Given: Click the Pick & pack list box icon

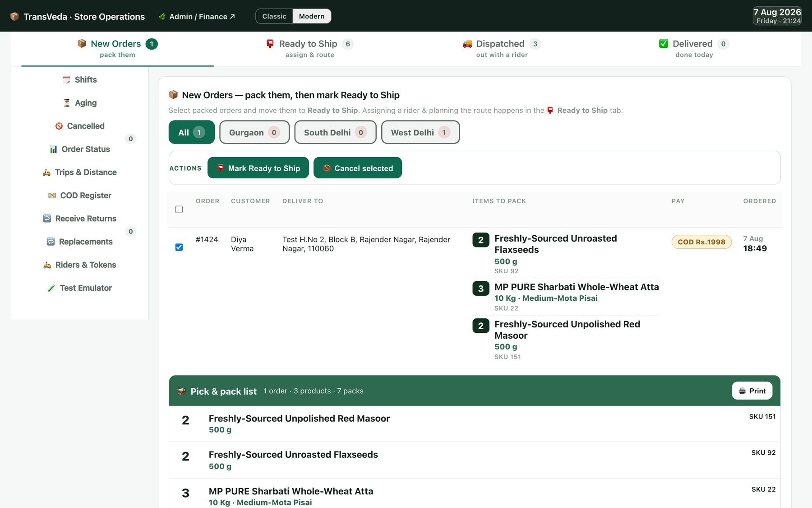Looking at the screenshot, I should pos(182,391).
